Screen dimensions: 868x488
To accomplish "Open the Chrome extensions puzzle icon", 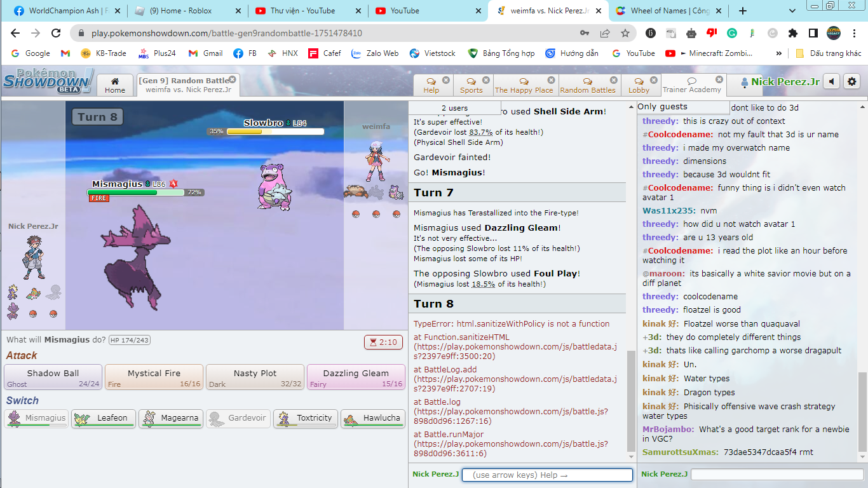I will pyautogui.click(x=792, y=33).
